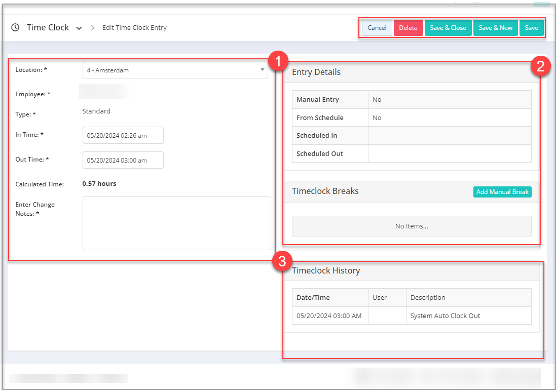Click the Description column header
This screenshot has width=556, height=392.
(x=428, y=298)
